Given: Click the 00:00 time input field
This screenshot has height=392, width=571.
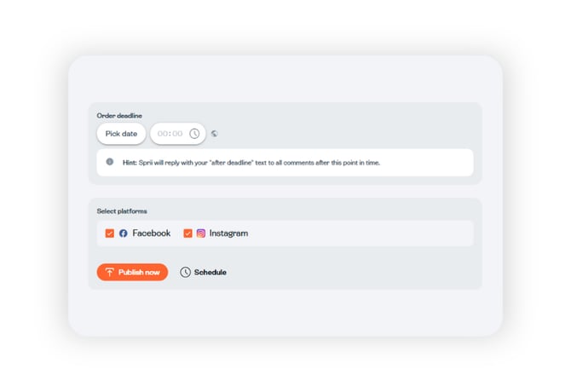Looking at the screenshot, I should tap(170, 134).
